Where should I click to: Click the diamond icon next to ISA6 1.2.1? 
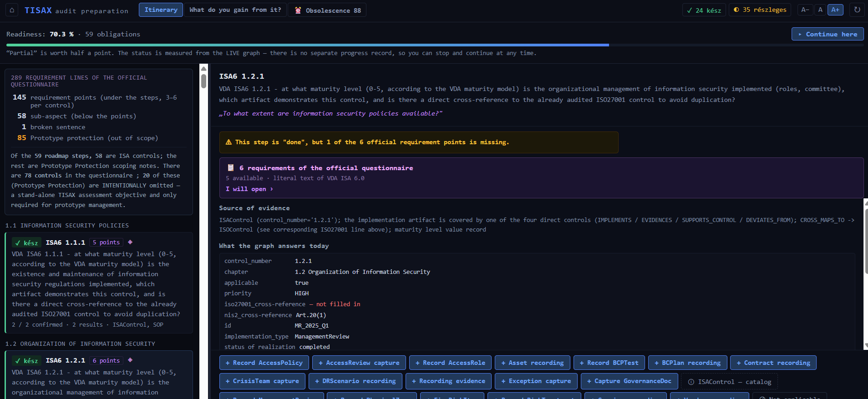pos(130,360)
